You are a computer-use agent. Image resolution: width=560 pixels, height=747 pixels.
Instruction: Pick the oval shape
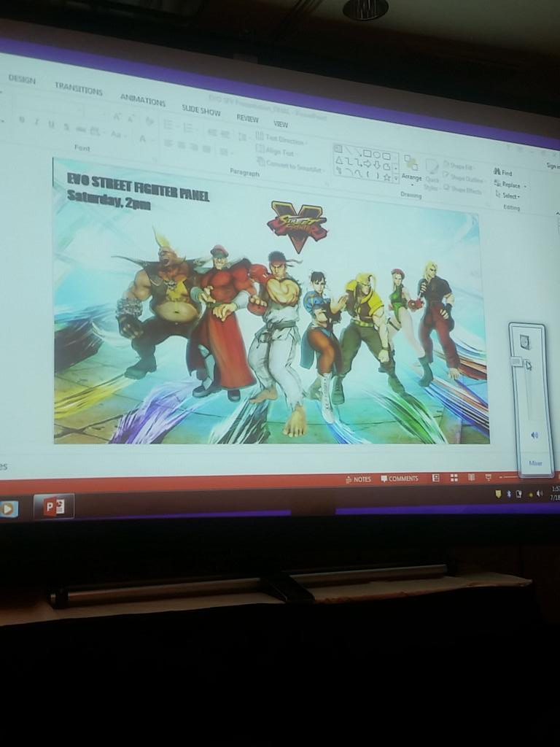(377, 155)
